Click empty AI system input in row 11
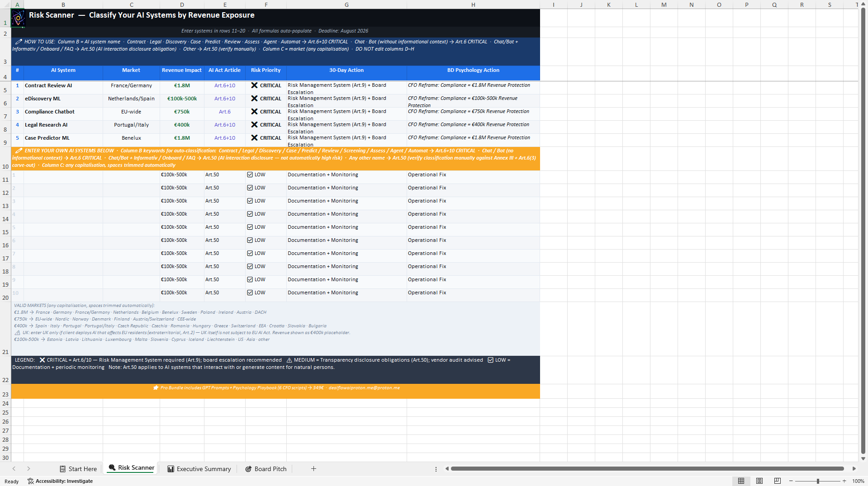 (63, 177)
